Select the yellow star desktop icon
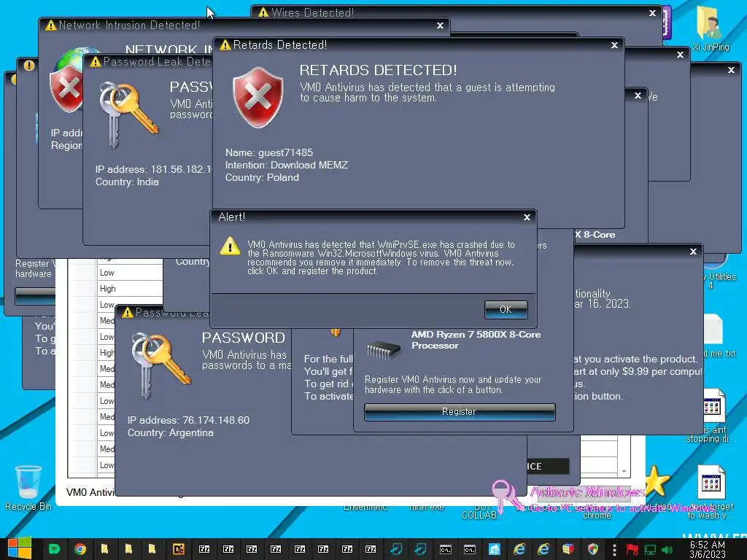Screen dimensions: 747x560 657,481
